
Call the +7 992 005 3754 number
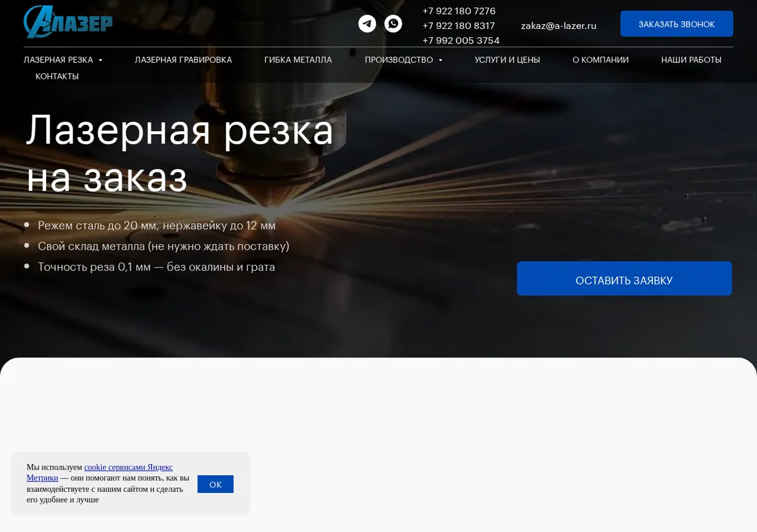[x=461, y=40]
